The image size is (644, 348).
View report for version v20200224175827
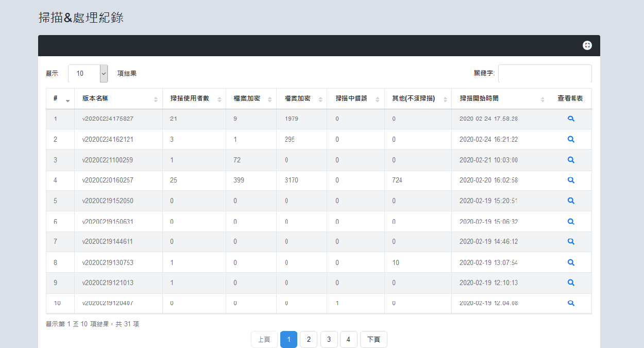click(570, 119)
